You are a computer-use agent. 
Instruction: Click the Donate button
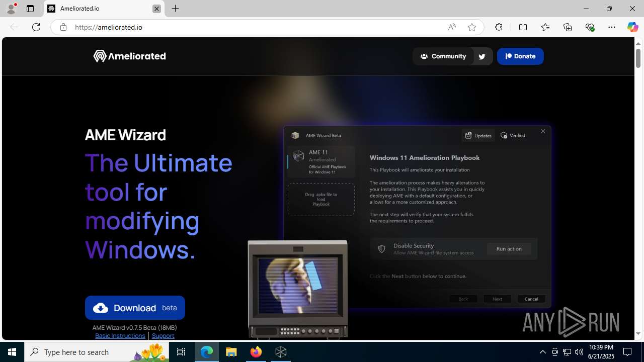[x=520, y=56]
